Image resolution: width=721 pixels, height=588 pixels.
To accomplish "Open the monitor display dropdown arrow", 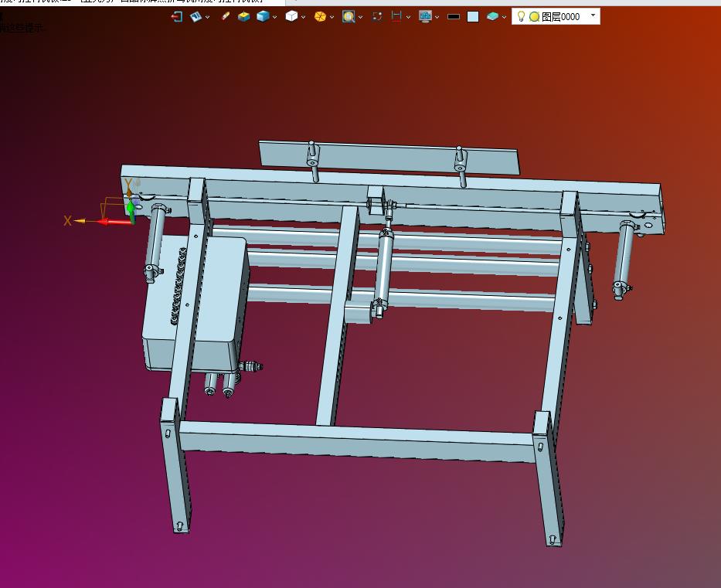I will coord(437,18).
